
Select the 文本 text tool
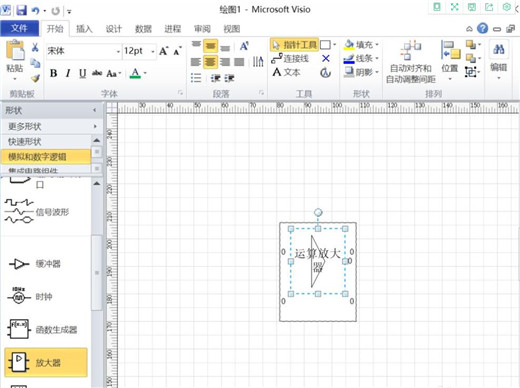click(286, 72)
